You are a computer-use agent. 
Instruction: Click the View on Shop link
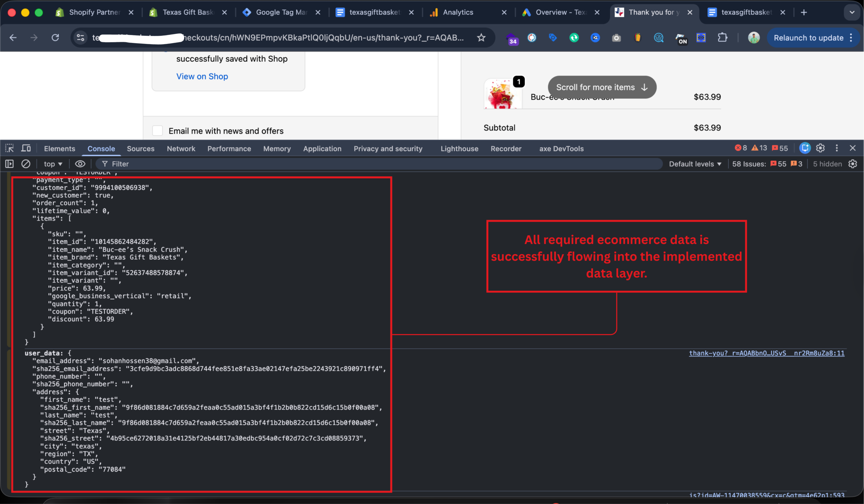point(202,76)
